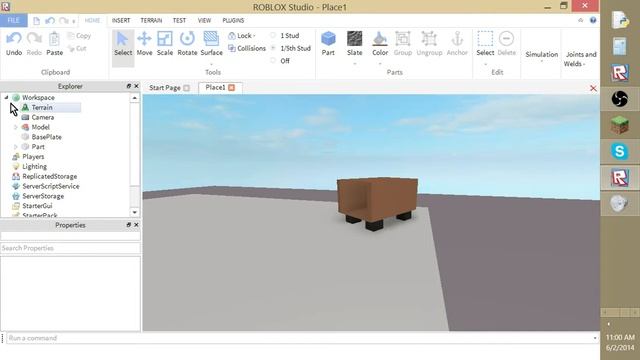Switch to the TEST ribbon tab
The height and width of the screenshot is (360, 640).
(179, 20)
